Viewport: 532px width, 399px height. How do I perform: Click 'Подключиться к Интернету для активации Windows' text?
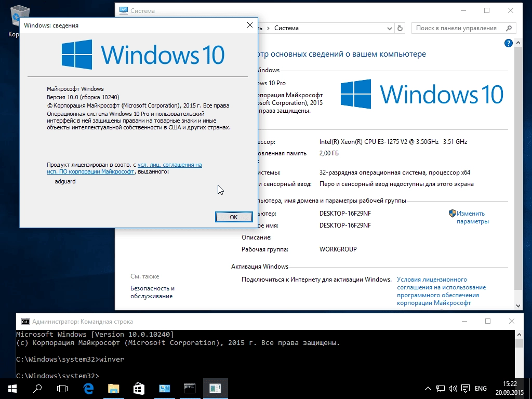(x=316, y=280)
